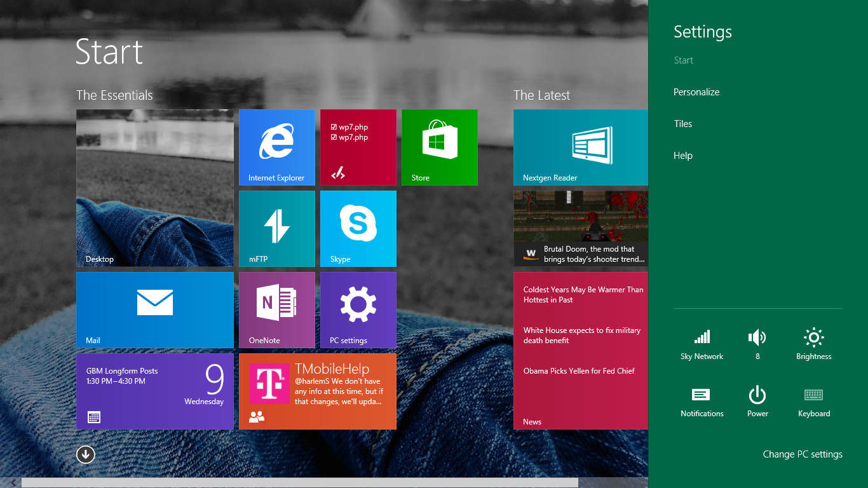Select Tiles in the Settings panel

682,123
